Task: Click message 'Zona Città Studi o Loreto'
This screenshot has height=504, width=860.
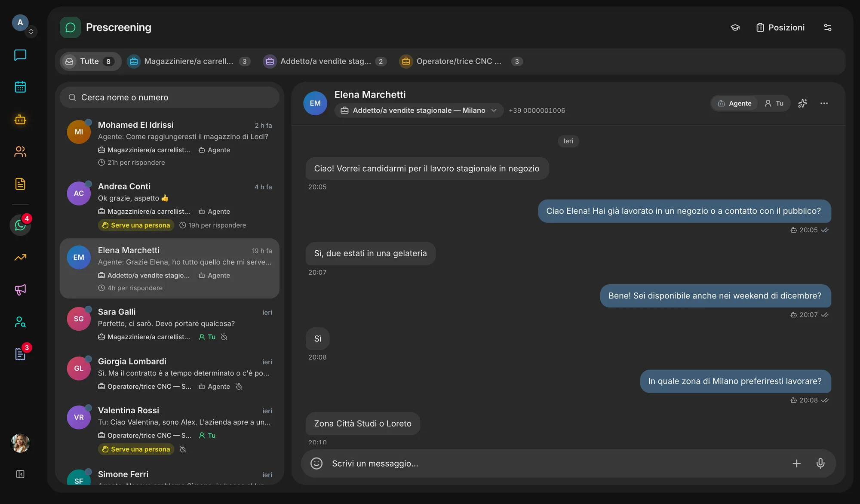Action: [x=363, y=424]
